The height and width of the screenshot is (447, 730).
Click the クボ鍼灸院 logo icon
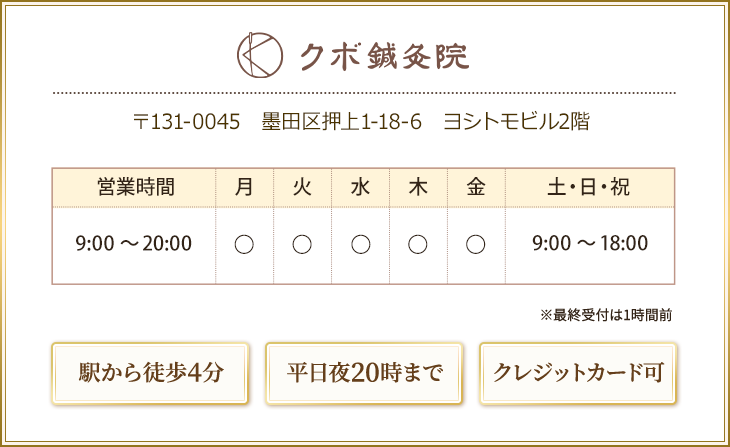pos(258,56)
